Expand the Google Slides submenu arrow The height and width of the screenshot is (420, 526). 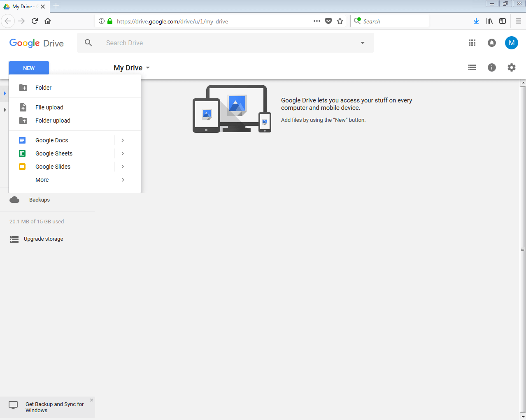tap(123, 167)
